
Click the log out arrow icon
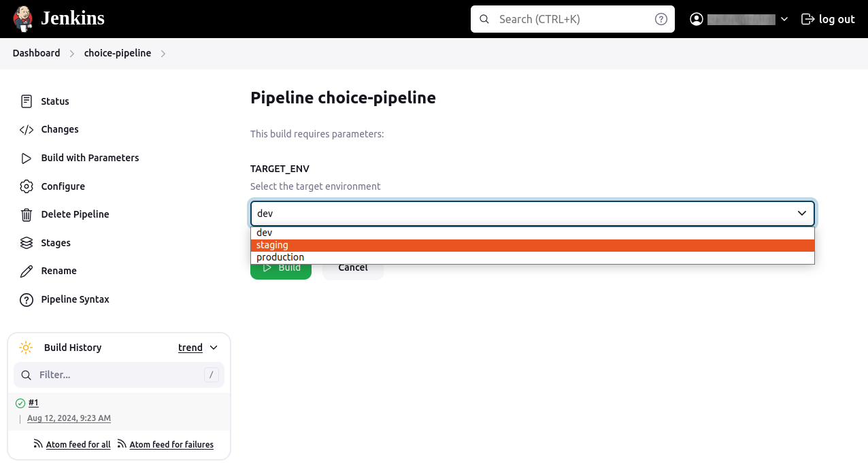(x=807, y=19)
